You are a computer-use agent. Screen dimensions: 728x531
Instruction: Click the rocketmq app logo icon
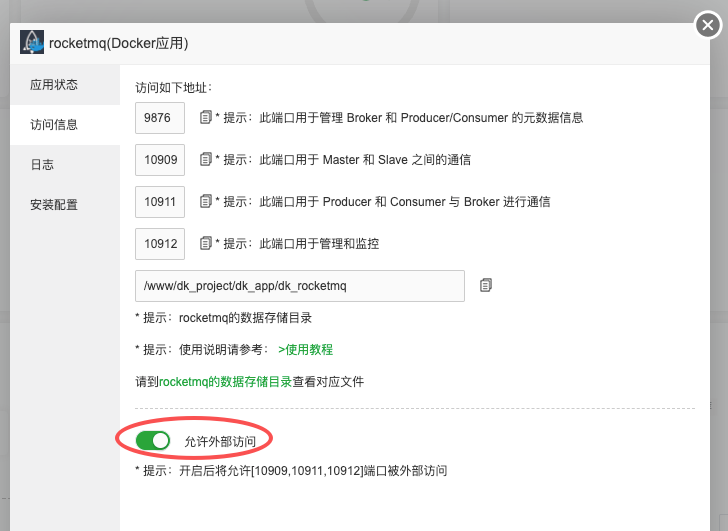pos(32,43)
